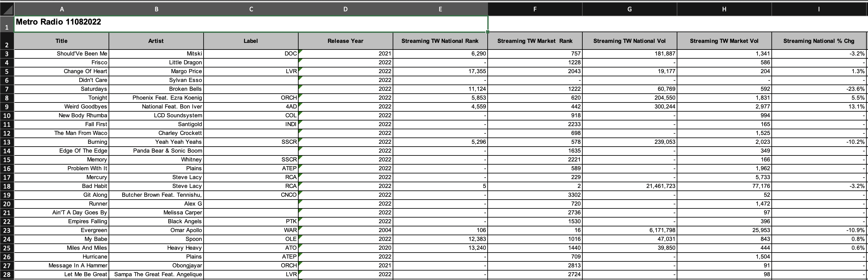Select the cell 'Butcher Brown Feat. Tennishu,'
This screenshot has width=868, height=280.
click(x=156, y=195)
